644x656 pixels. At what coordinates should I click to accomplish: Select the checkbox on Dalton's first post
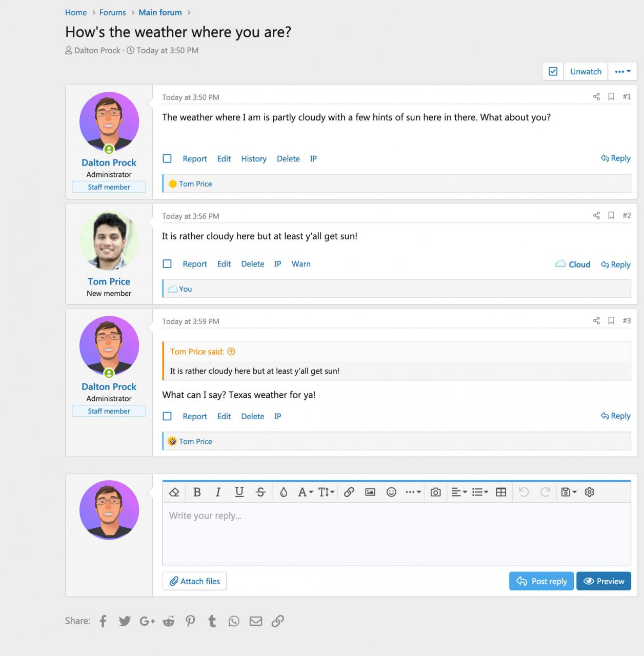167,159
